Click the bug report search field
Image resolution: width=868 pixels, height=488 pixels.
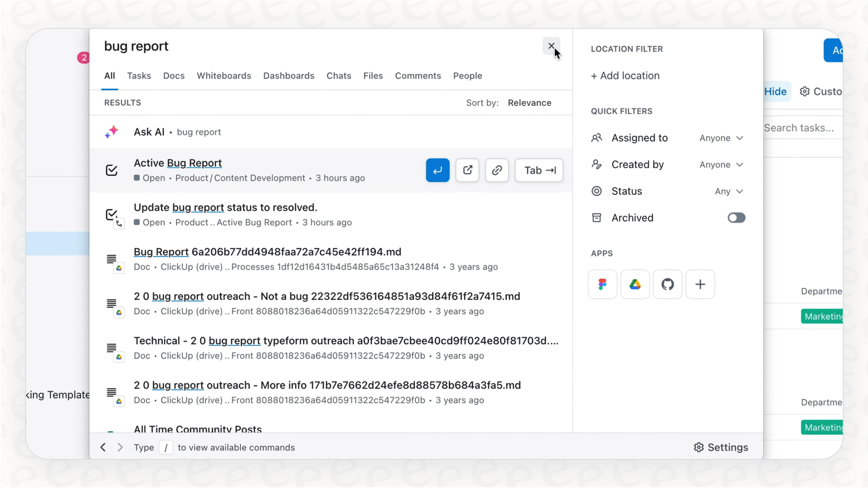pos(310,46)
